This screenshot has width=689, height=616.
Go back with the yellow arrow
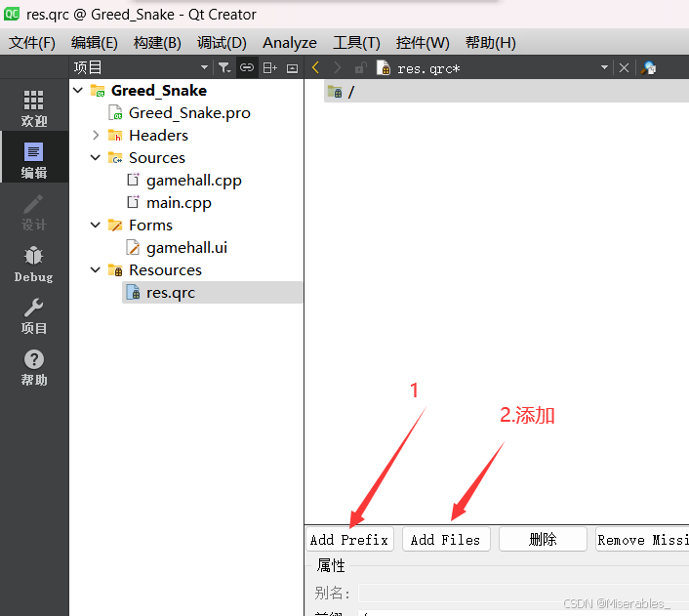pyautogui.click(x=315, y=67)
